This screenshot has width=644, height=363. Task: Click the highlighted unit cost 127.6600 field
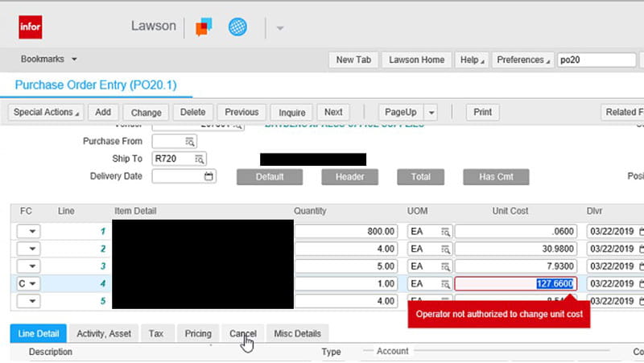pos(515,284)
